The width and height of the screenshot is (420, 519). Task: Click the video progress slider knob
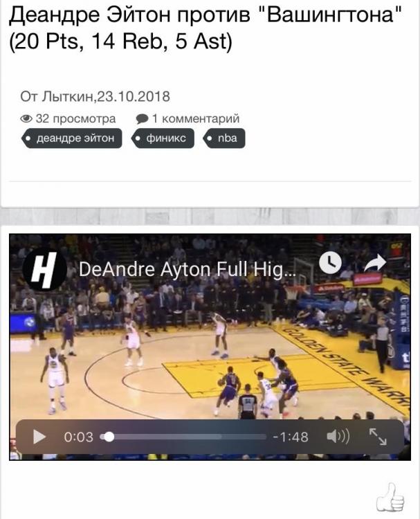click(x=109, y=437)
